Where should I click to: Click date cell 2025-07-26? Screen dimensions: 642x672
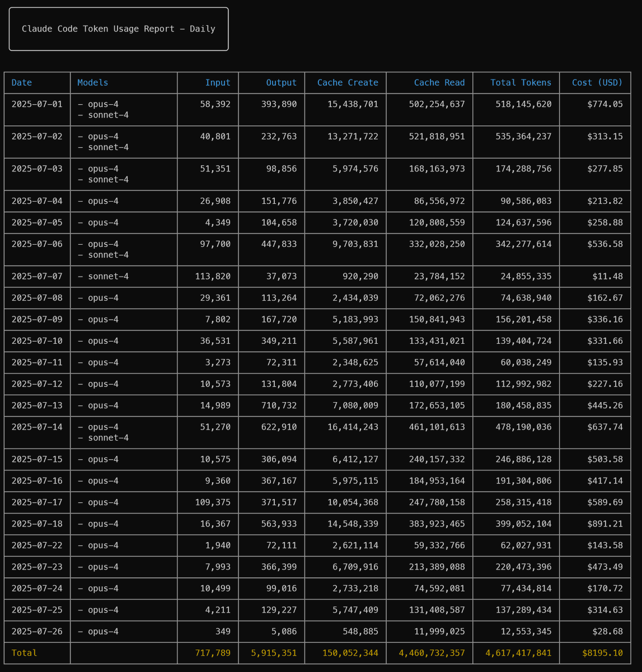(x=37, y=632)
